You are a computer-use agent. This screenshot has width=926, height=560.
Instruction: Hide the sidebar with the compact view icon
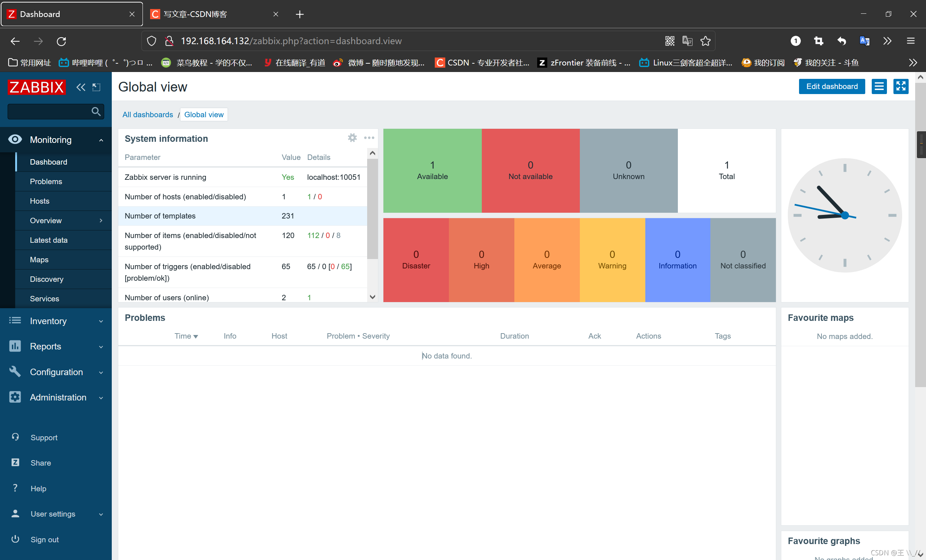click(x=97, y=87)
